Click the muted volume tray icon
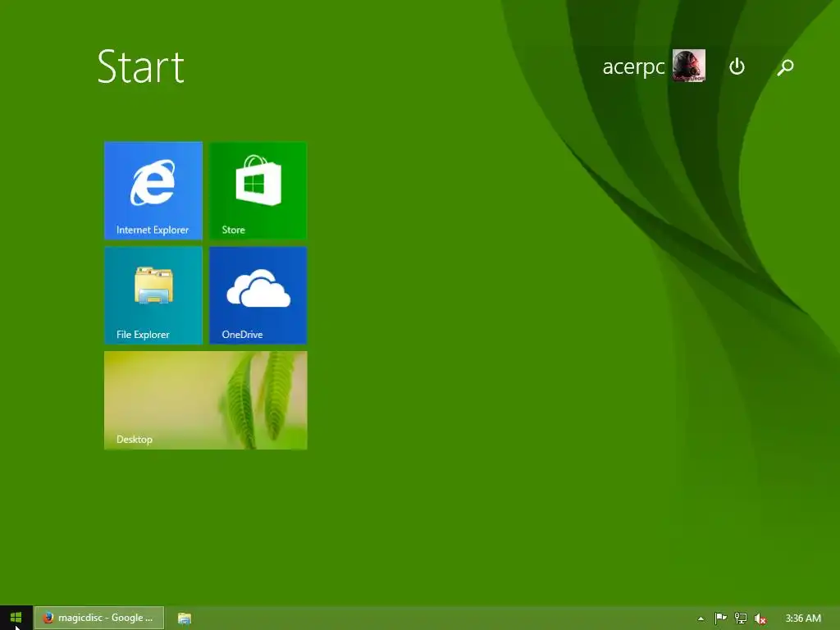This screenshot has height=630, width=840. pyautogui.click(x=760, y=619)
